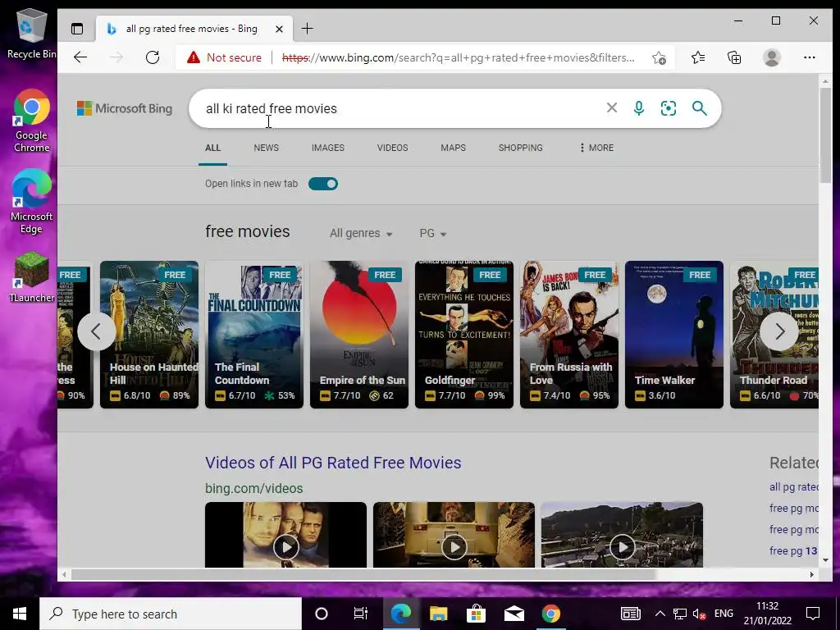Screen dimensions: 840x630
Task: Open The Final Countdown movie card
Action: coord(254,335)
